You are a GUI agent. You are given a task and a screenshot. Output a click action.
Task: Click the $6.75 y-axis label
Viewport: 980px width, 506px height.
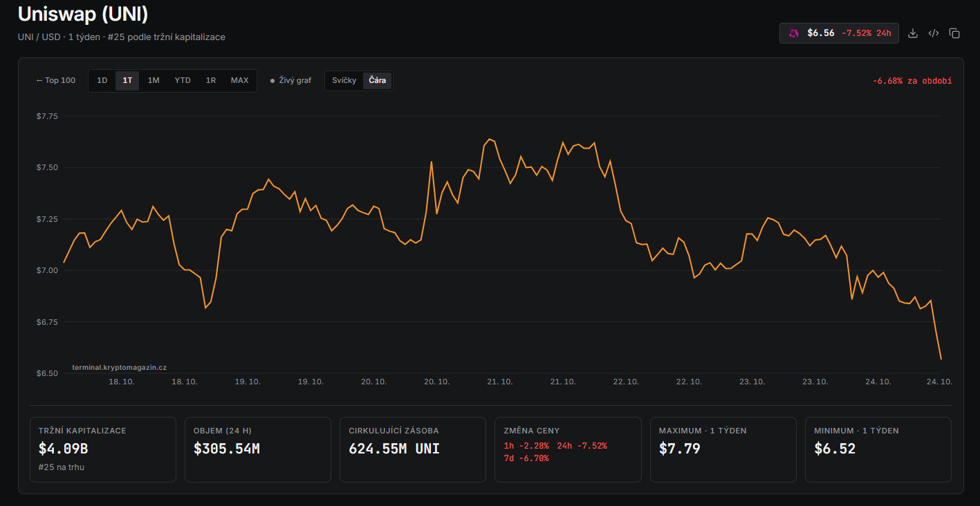pyautogui.click(x=47, y=322)
